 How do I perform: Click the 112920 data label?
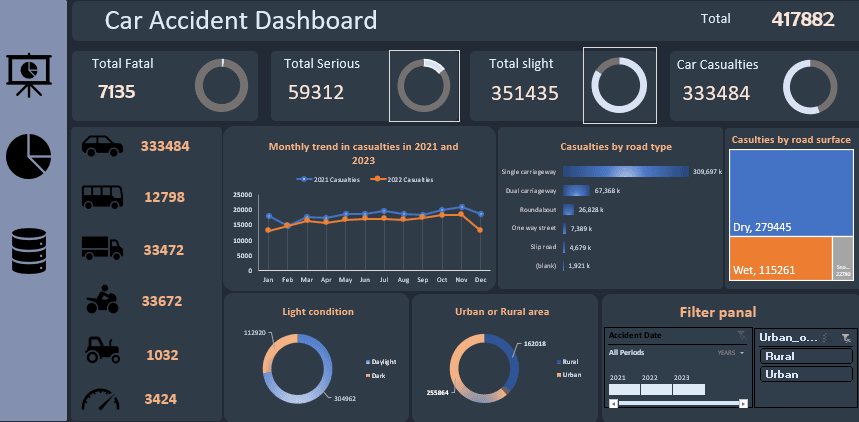254,332
